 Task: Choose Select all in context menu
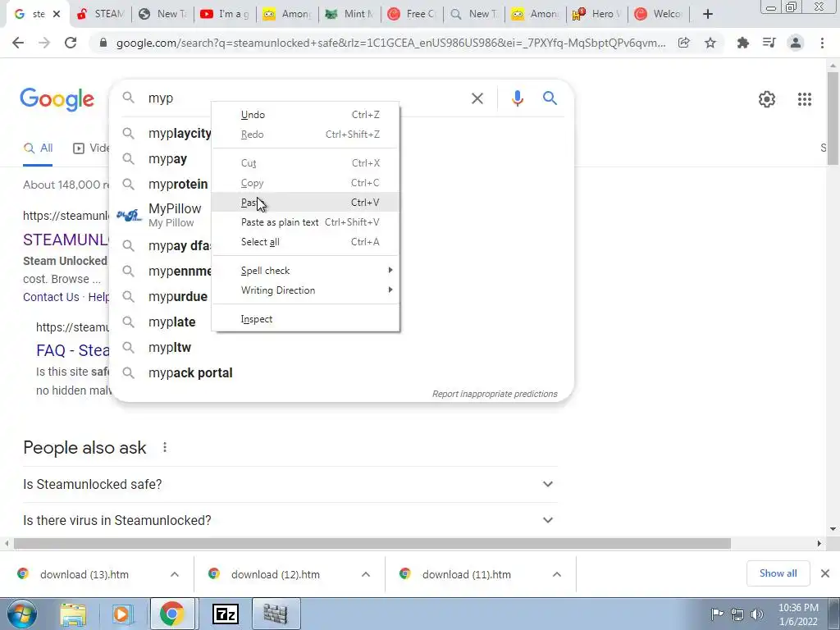305,242
